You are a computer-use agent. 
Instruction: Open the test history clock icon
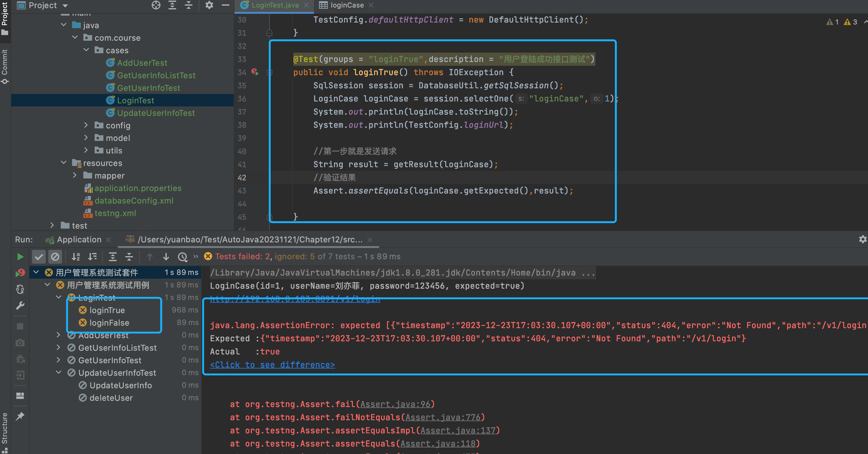(x=182, y=257)
